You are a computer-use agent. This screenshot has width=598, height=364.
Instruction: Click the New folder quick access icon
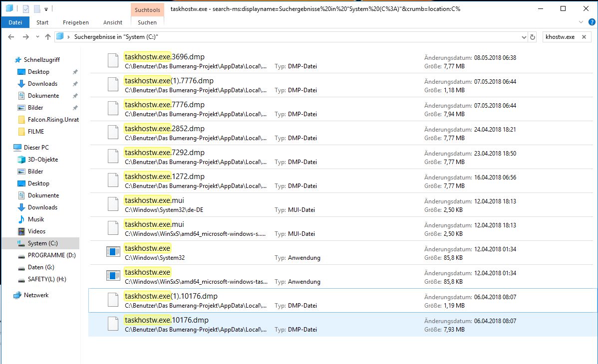pyautogui.click(x=37, y=9)
